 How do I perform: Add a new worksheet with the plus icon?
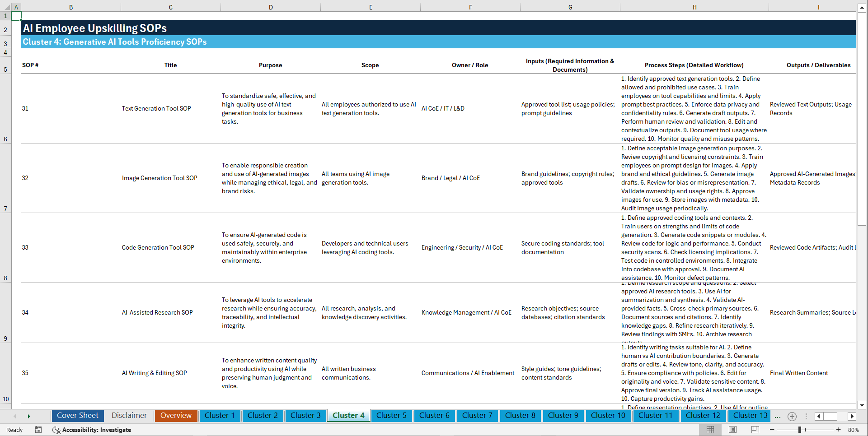[x=792, y=416]
